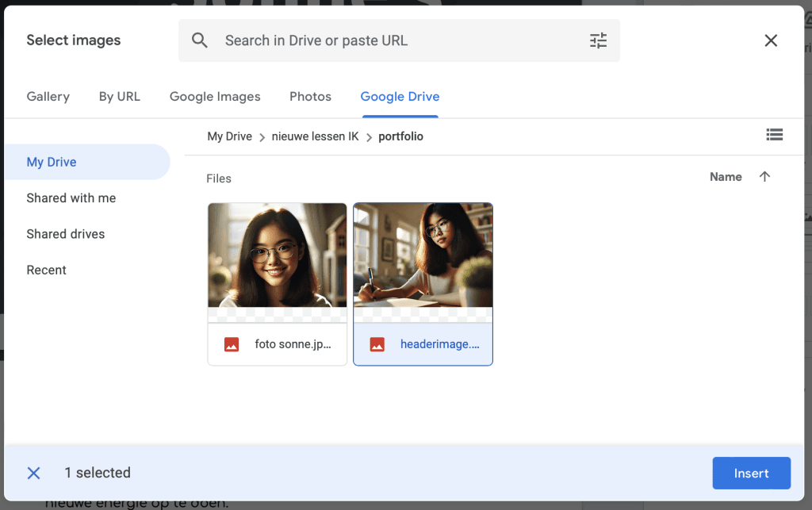Switch to the By URL tab
Screen dimensions: 812x510
119,97
